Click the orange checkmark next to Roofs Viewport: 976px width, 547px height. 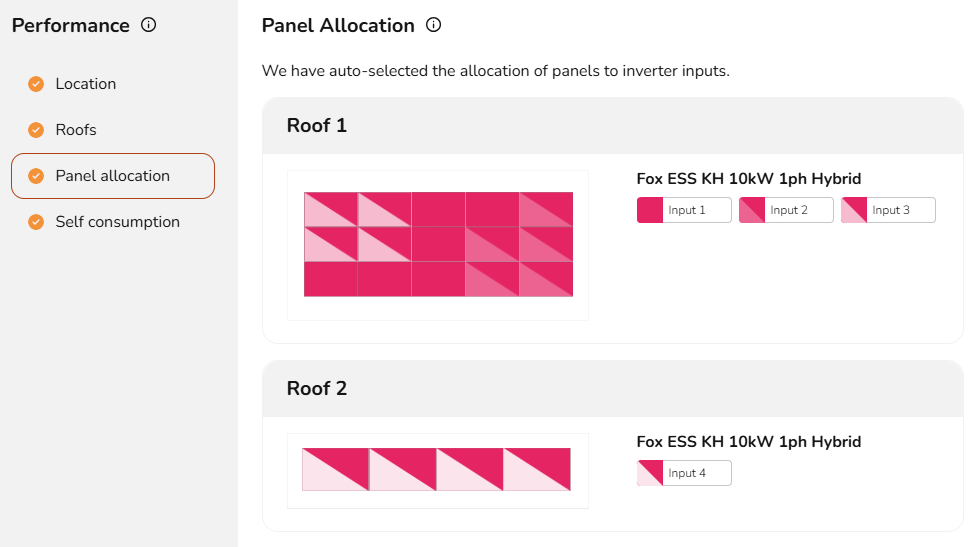(36, 130)
